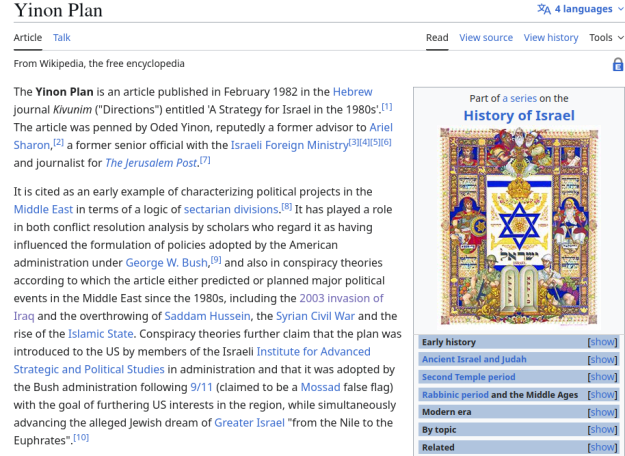
Task: Show the By topic section
Action: click(x=602, y=430)
